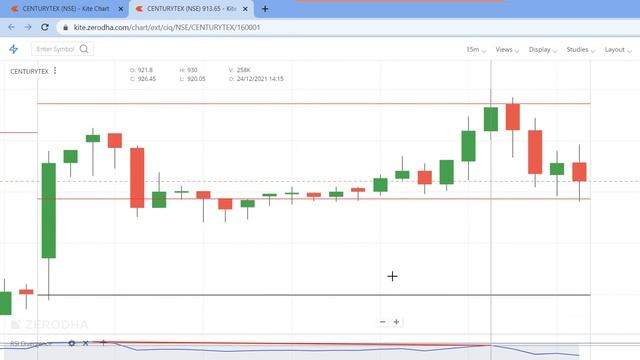Click the volume value 258K
Viewport: 640px width, 360px height.
pos(244,70)
